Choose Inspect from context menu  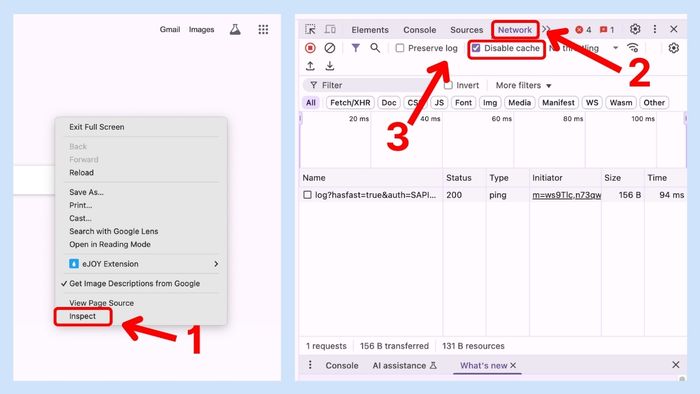click(x=83, y=316)
